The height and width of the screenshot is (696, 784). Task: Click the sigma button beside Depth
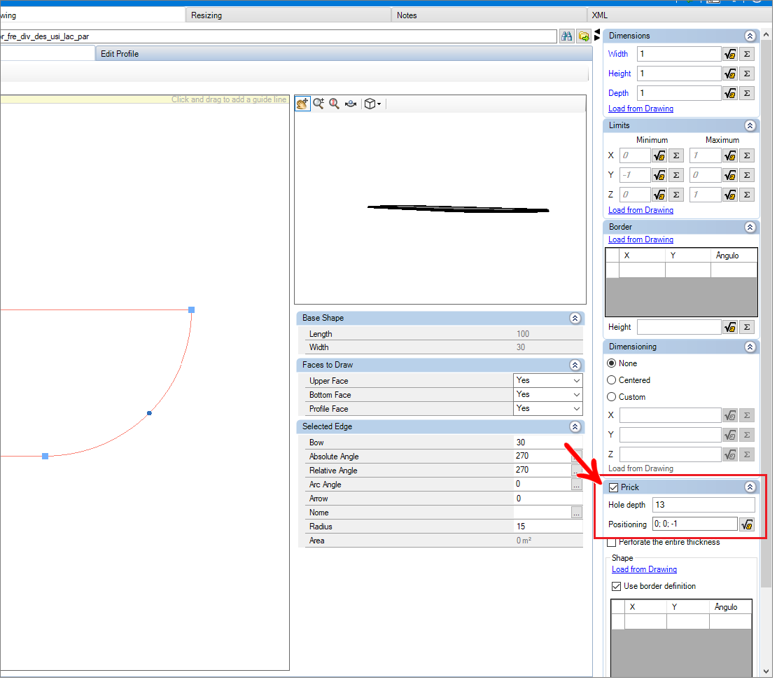tap(747, 93)
